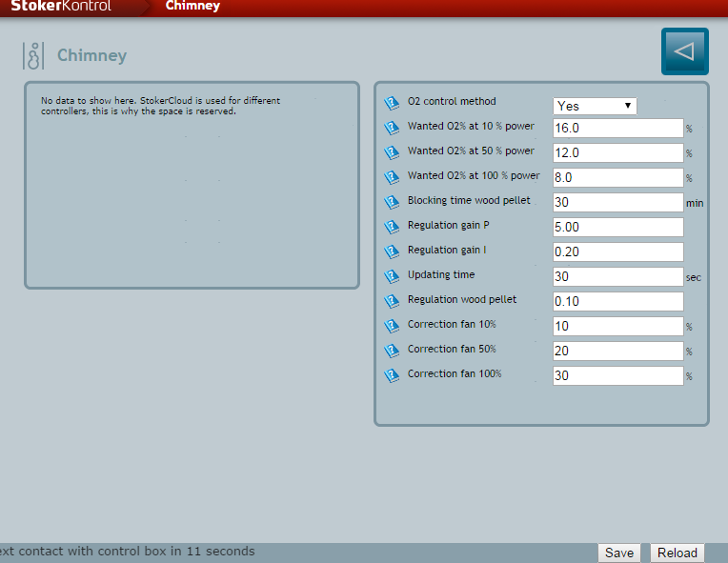The width and height of the screenshot is (728, 563).
Task: Click help icon next to Updating time
Action: pyautogui.click(x=391, y=276)
